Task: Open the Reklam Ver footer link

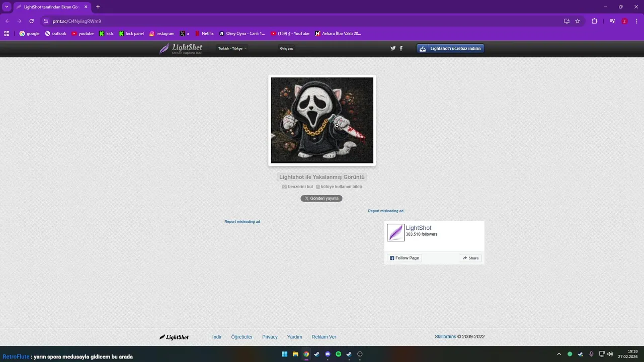Action: (324, 337)
